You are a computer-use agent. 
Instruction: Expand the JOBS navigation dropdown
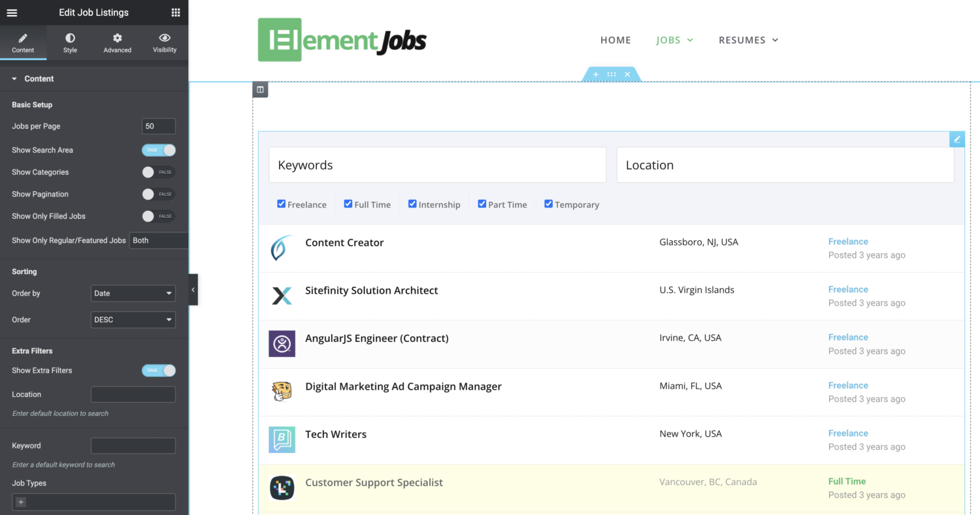[x=674, y=40]
